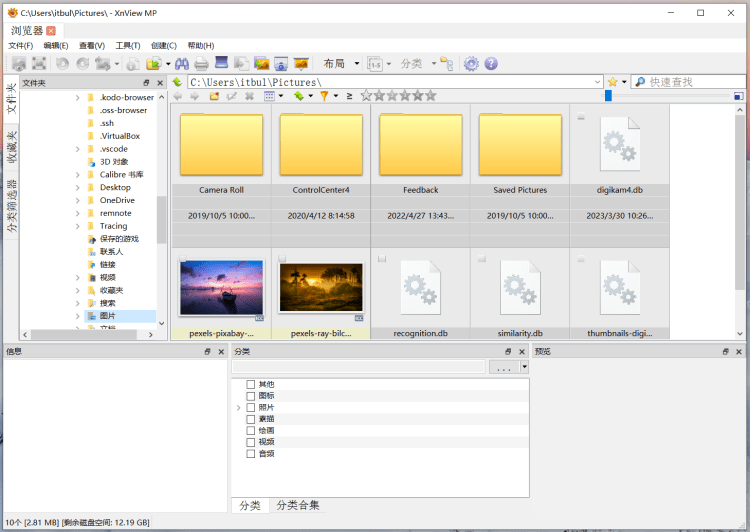
Task: Open the 文件(F) menu
Action: pos(21,45)
